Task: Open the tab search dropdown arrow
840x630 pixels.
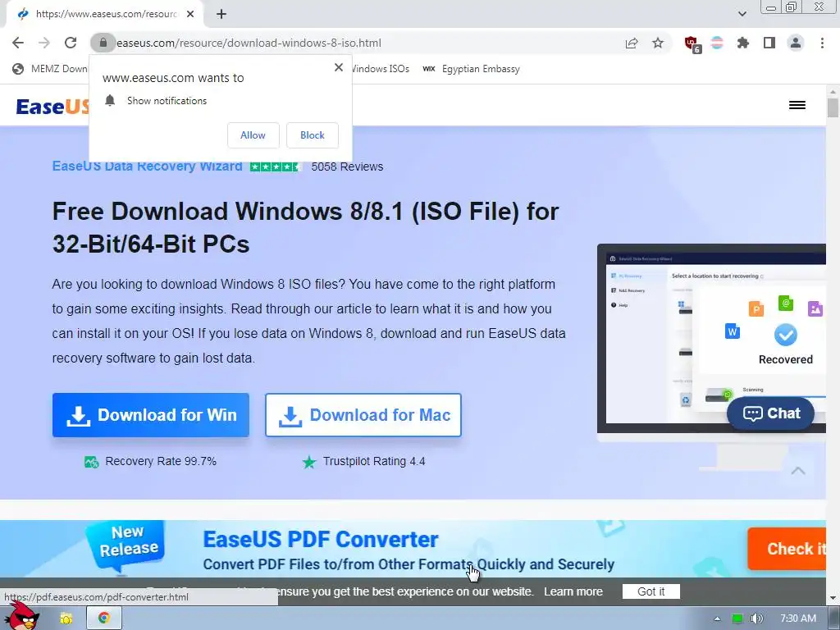Action: pyautogui.click(x=742, y=14)
